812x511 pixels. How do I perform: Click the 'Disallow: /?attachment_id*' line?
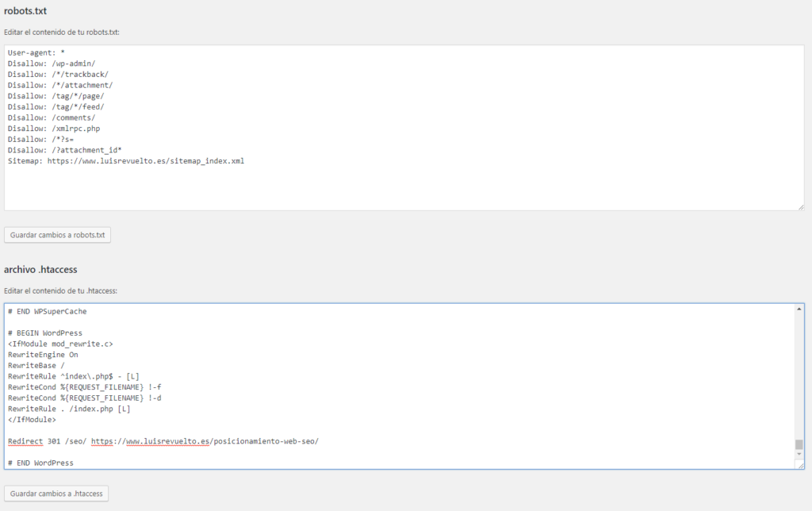pyautogui.click(x=65, y=150)
